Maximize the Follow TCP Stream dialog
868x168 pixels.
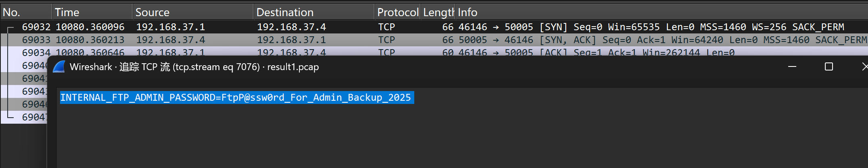829,67
